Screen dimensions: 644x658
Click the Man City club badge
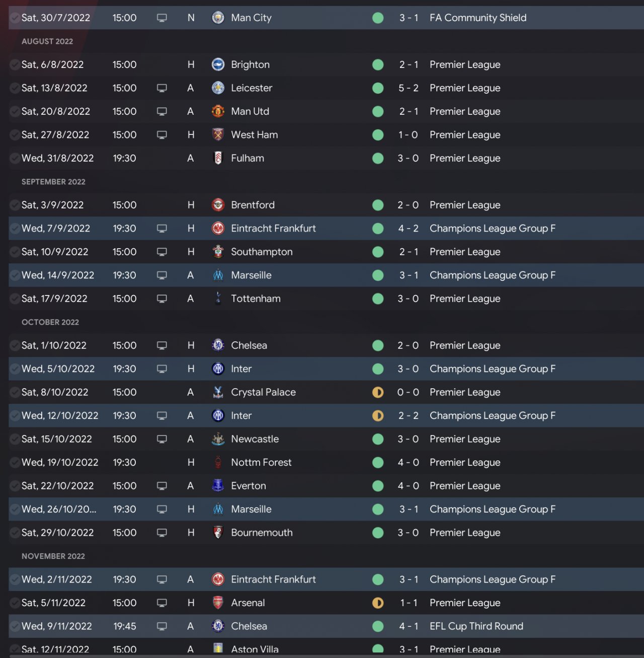[218, 18]
